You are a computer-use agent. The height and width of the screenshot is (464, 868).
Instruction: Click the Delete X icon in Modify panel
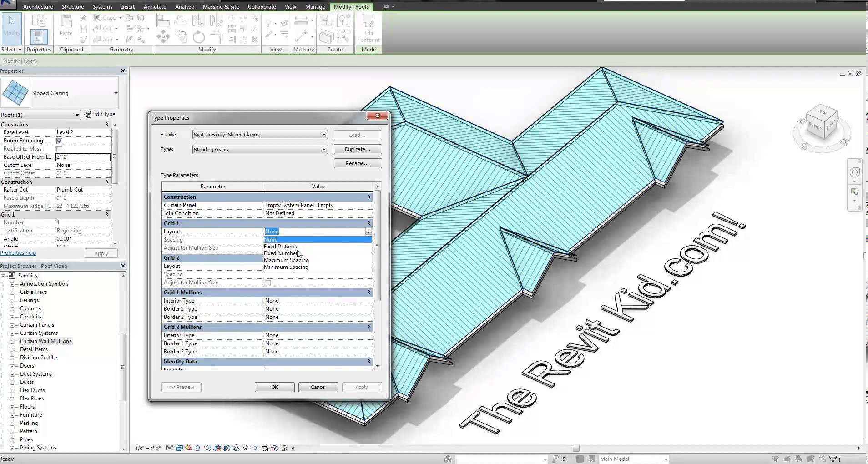[x=255, y=40]
